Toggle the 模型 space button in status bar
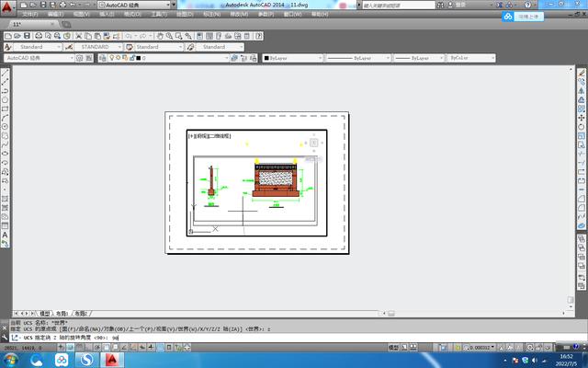 click(x=393, y=348)
